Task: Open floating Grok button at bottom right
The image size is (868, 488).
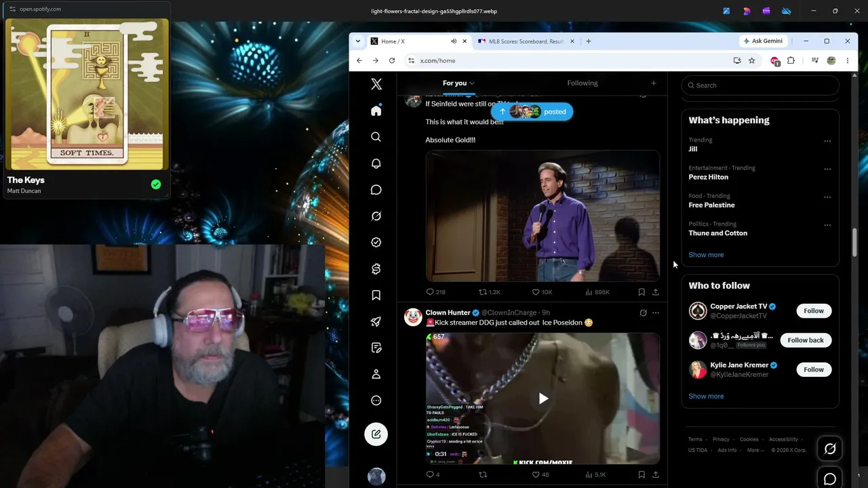Action: 830,449
